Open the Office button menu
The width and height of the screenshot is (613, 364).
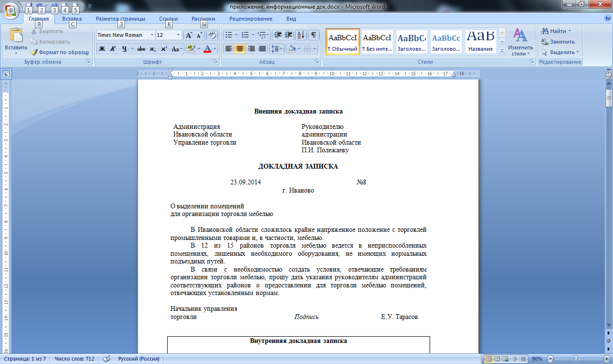pyautogui.click(x=11, y=10)
